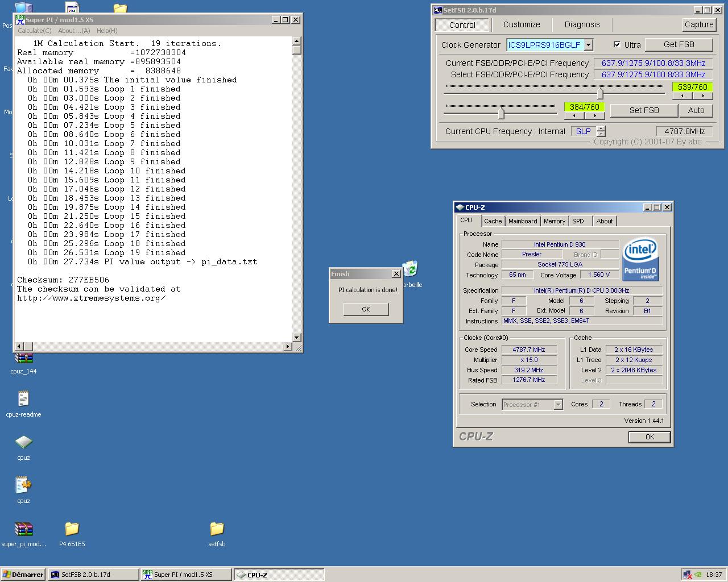Switch to the Diagnosis tab in SetFSB
Screen dimensions: 728x582
[582, 24]
